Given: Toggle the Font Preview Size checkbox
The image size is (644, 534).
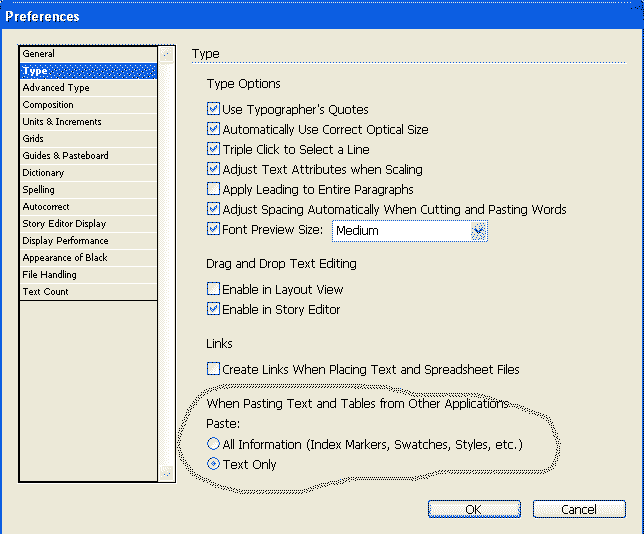Looking at the screenshot, I should (213, 229).
